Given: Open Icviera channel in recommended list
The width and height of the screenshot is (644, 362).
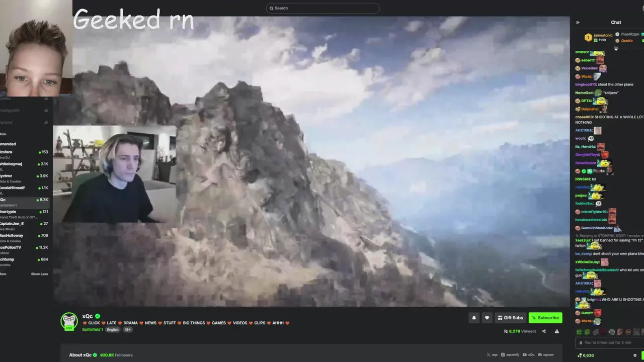Looking at the screenshot, I should 24,154.
